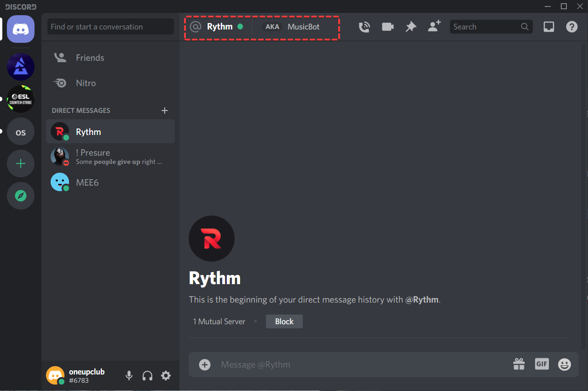Open the Friends page
This screenshot has height=391, width=588.
tap(110, 58)
